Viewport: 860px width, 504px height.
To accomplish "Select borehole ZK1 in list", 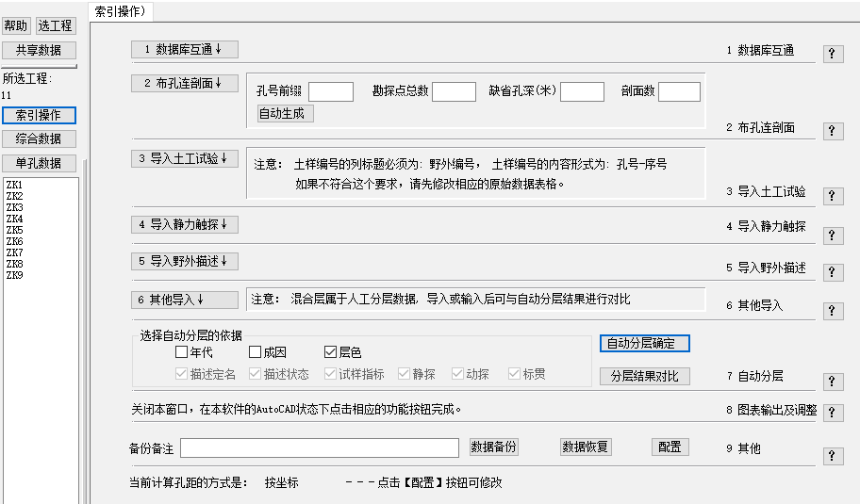I will point(15,186).
